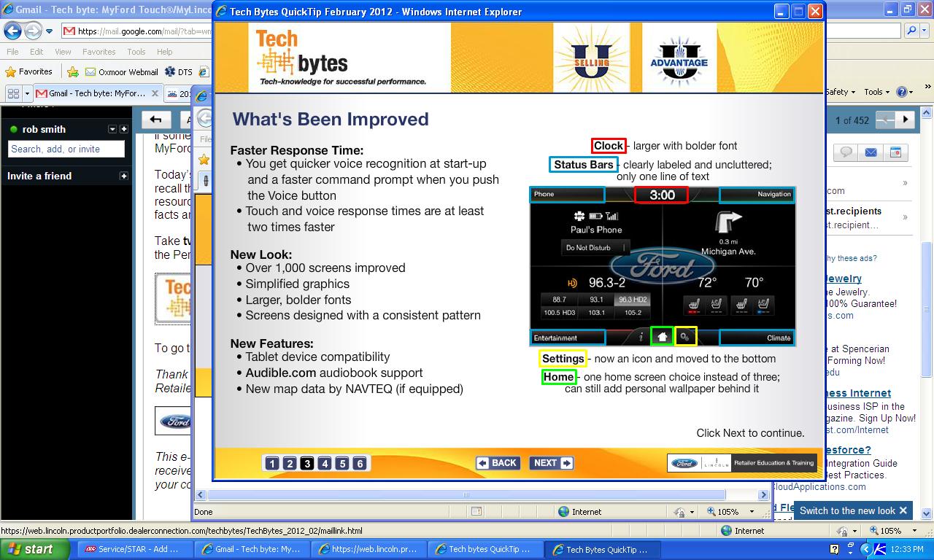Jump to slide 5 in Tech Bytes

coord(342,463)
